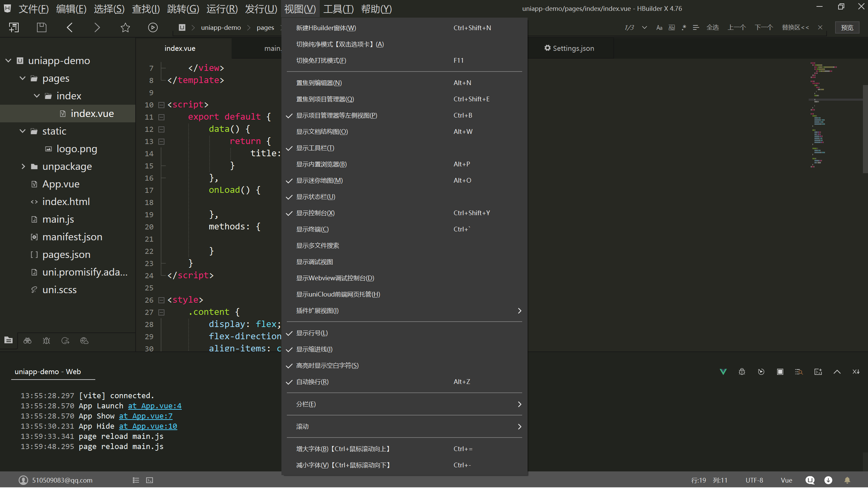The image size is (868, 488).
Task: Open the 工具(T) menu
Action: 338,9
